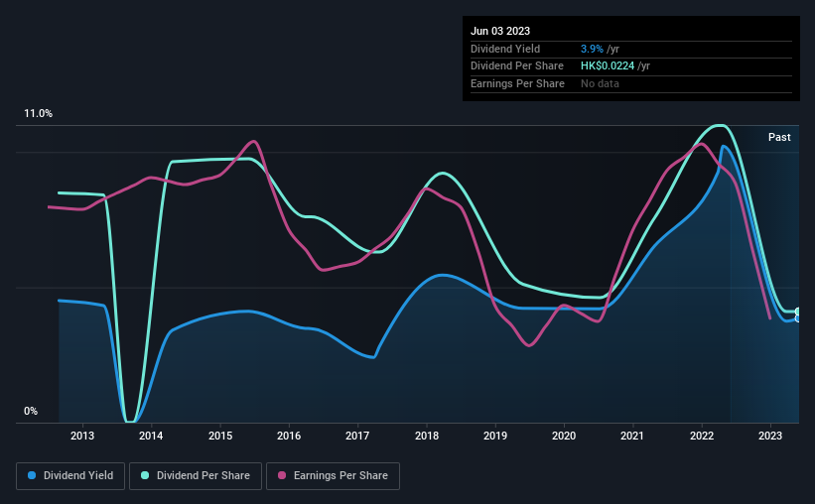Image resolution: width=815 pixels, height=504 pixels.
Task: Click the 2018 x-axis label
Action: click(x=427, y=436)
